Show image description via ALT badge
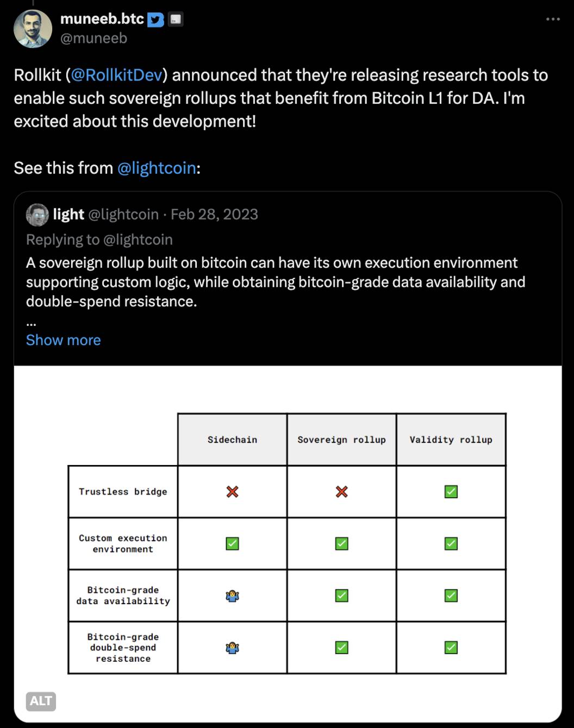The height and width of the screenshot is (728, 574). click(41, 701)
